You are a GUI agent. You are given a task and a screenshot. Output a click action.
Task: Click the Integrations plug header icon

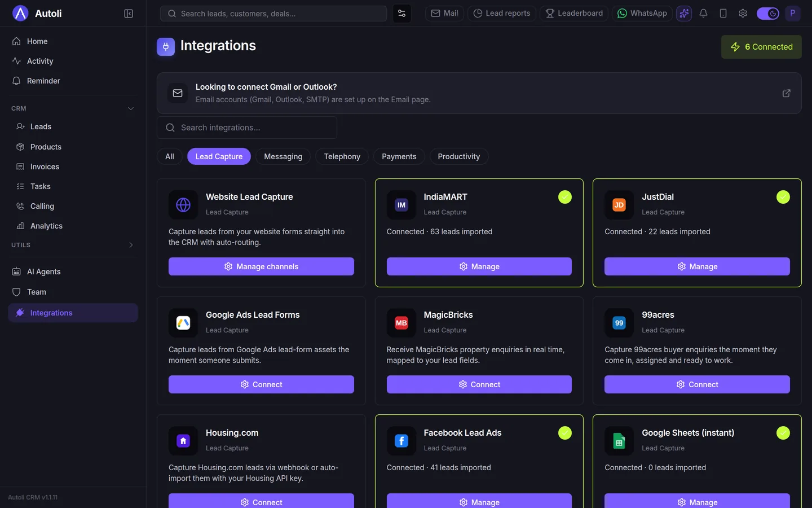pyautogui.click(x=166, y=47)
